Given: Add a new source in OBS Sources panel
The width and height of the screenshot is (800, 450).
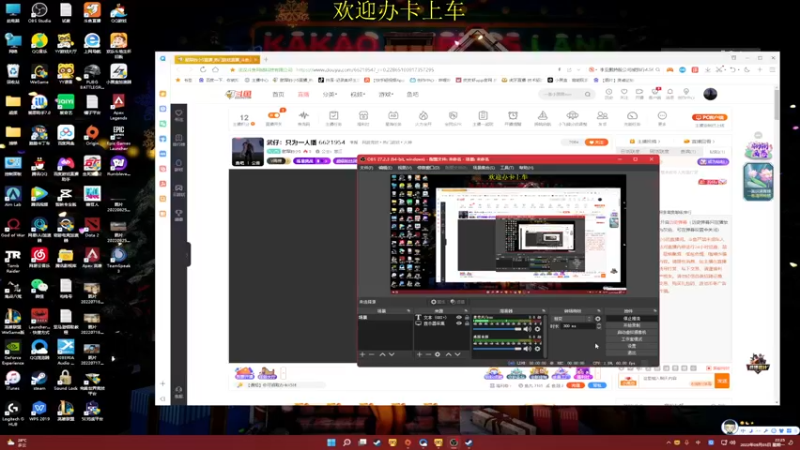Looking at the screenshot, I should 419,354.
